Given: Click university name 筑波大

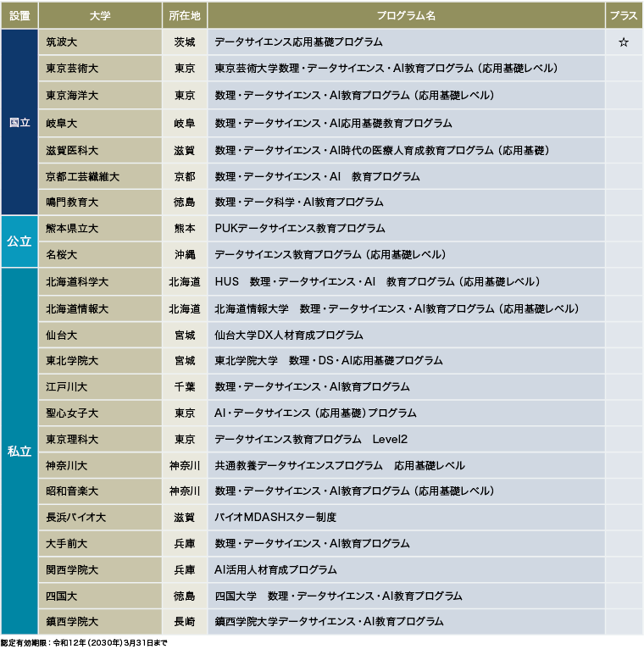Looking at the screenshot, I should click(x=62, y=42).
